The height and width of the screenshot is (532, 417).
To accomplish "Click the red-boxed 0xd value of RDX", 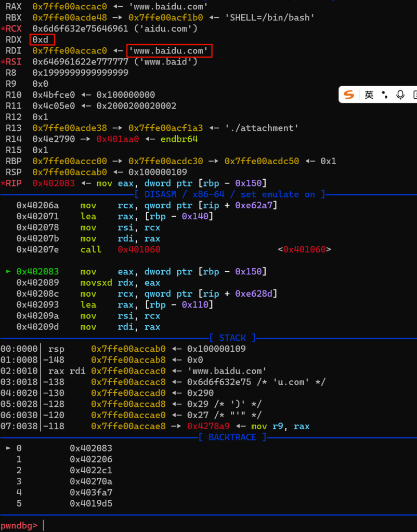I will tap(42, 40).
